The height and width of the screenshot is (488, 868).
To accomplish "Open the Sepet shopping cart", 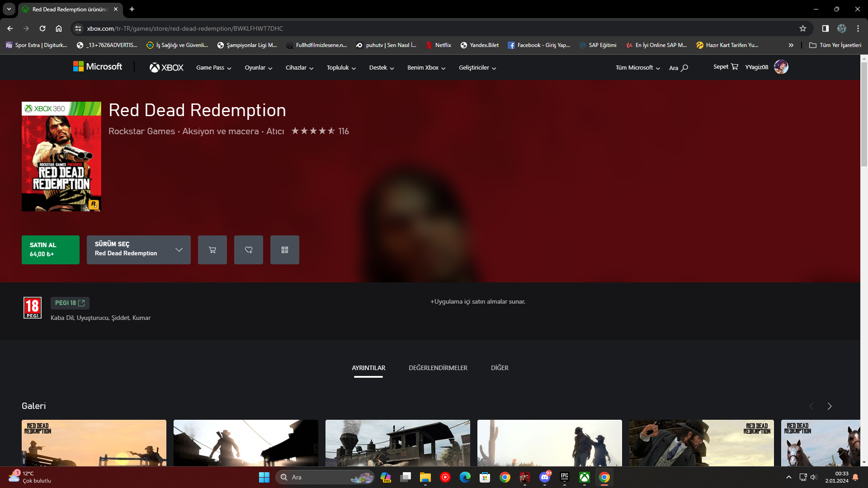I will 725,67.
